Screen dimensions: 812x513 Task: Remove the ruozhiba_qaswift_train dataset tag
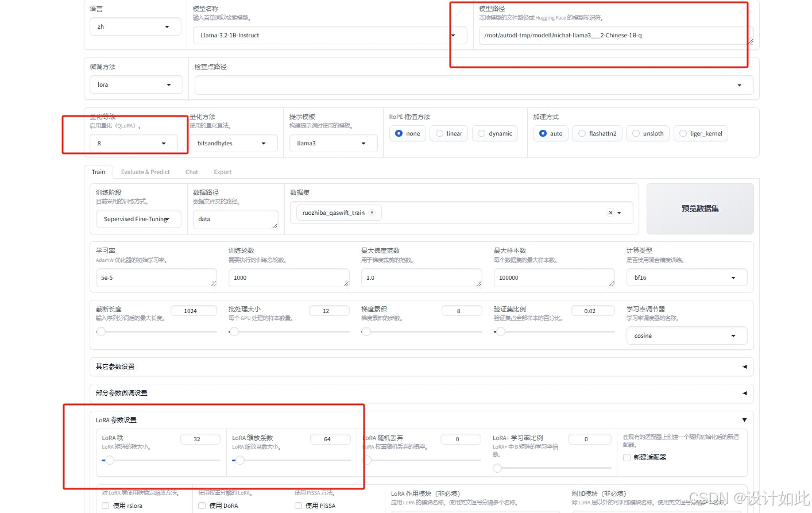click(372, 213)
